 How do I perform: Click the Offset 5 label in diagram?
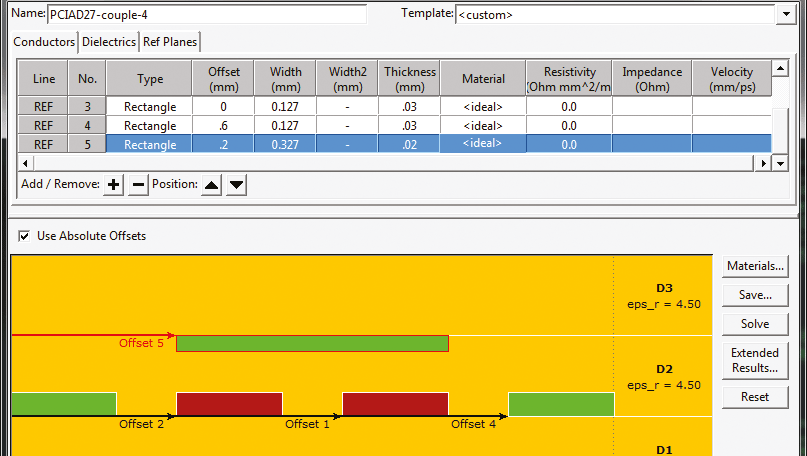142,343
